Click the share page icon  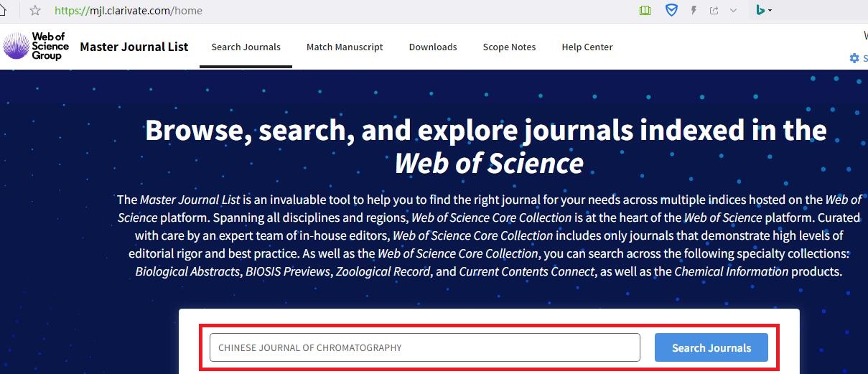click(714, 11)
